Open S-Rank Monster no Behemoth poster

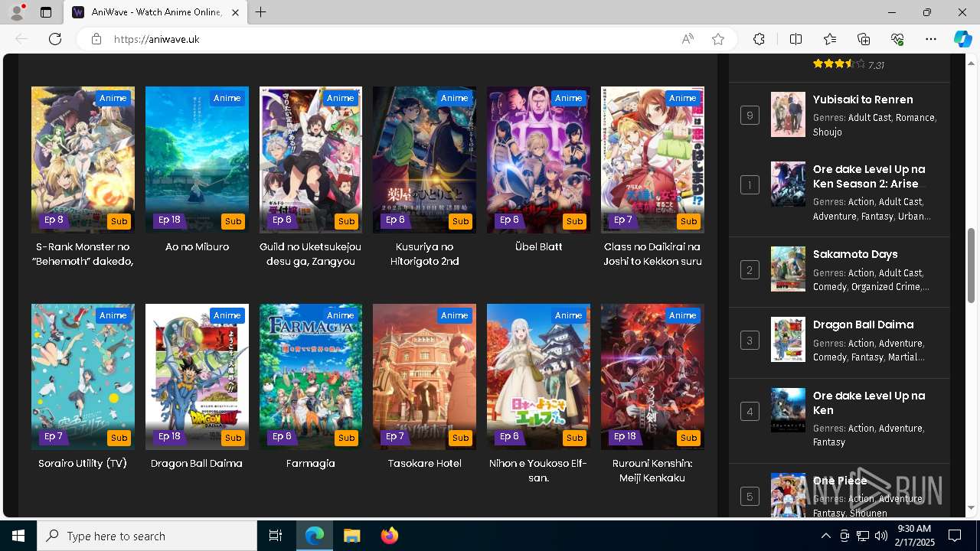pyautogui.click(x=83, y=159)
